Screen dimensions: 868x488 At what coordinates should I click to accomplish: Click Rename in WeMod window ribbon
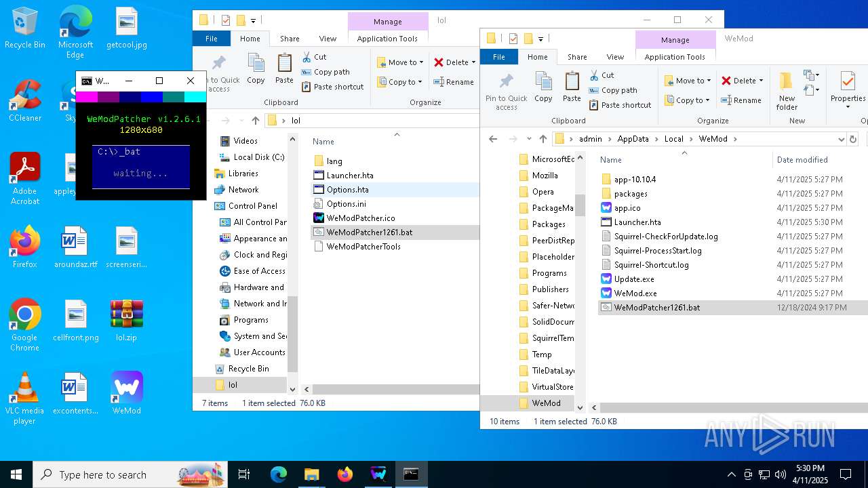pos(741,100)
